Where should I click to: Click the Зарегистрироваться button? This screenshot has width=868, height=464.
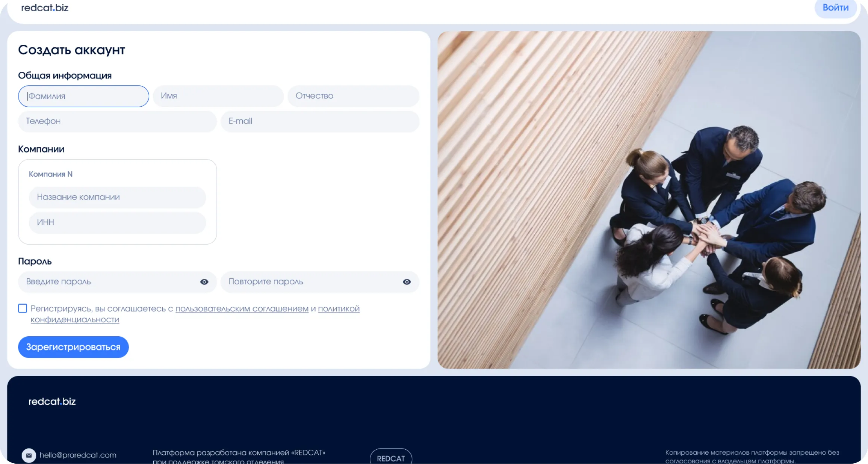coord(73,347)
